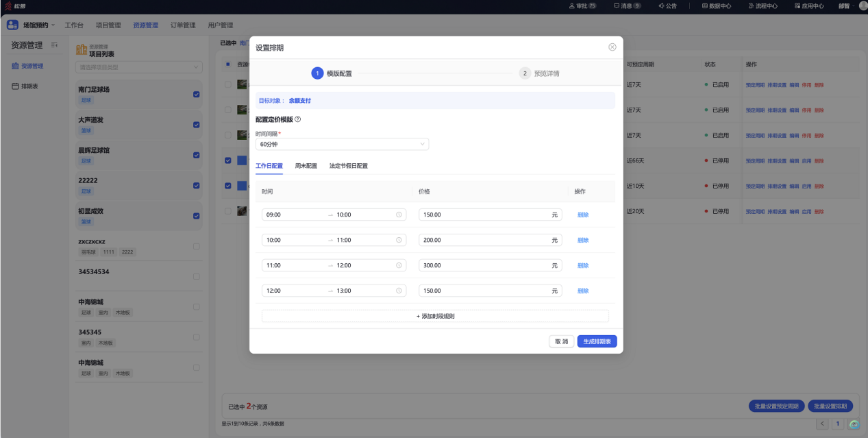Image resolution: width=868 pixels, height=438 pixels.
Task: Open the 时间间隔 60分钟 dropdown
Action: coord(342,144)
